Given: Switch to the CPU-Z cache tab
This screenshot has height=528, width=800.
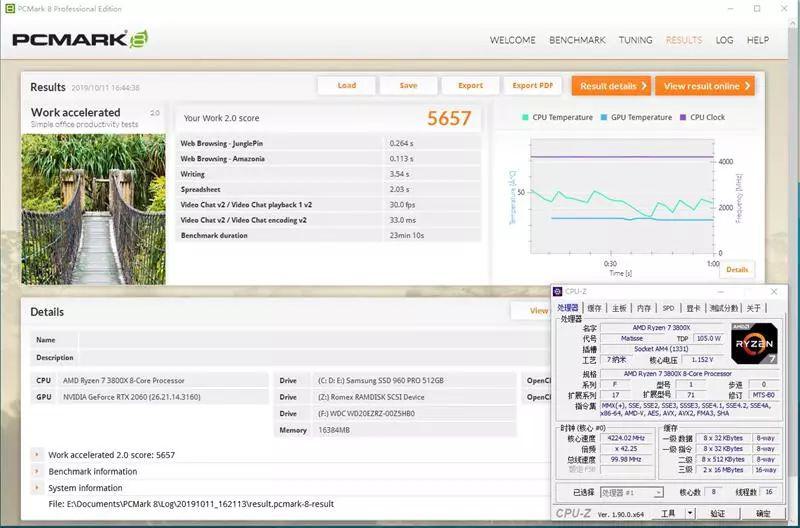Looking at the screenshot, I should pyautogui.click(x=594, y=308).
